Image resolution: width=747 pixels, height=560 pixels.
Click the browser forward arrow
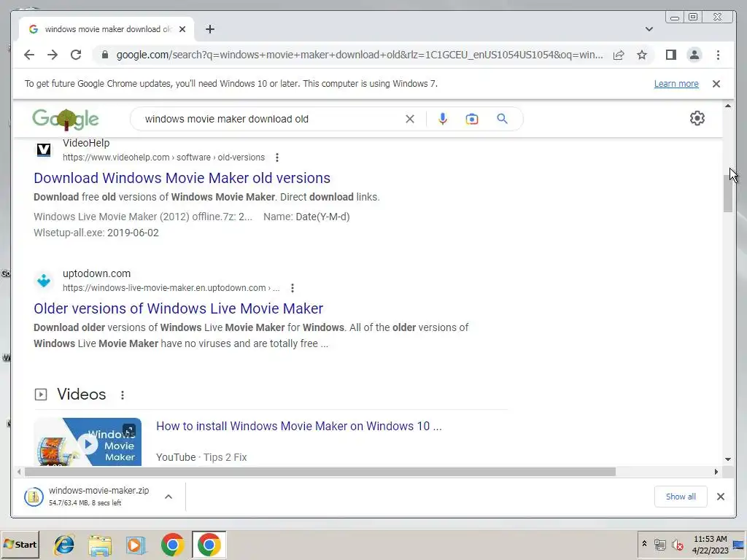tap(53, 55)
